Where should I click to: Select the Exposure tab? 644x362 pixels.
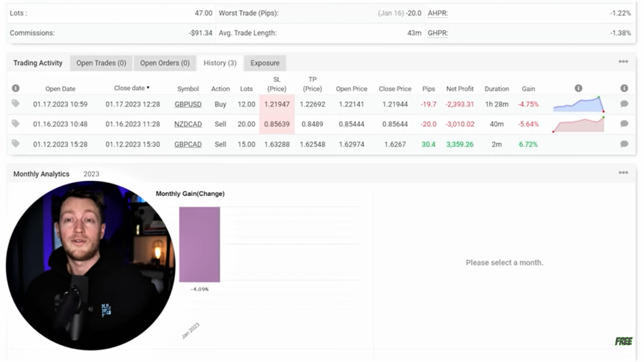click(265, 63)
